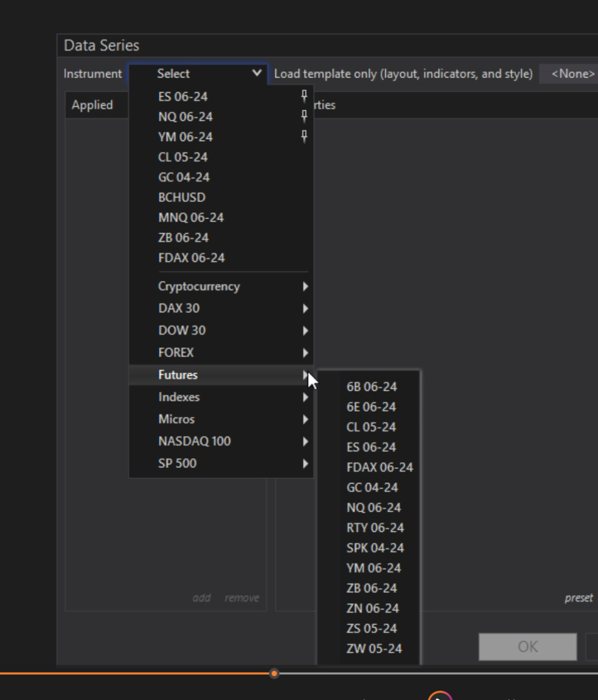The image size is (598, 700).
Task: Click the OK button
Action: [527, 646]
